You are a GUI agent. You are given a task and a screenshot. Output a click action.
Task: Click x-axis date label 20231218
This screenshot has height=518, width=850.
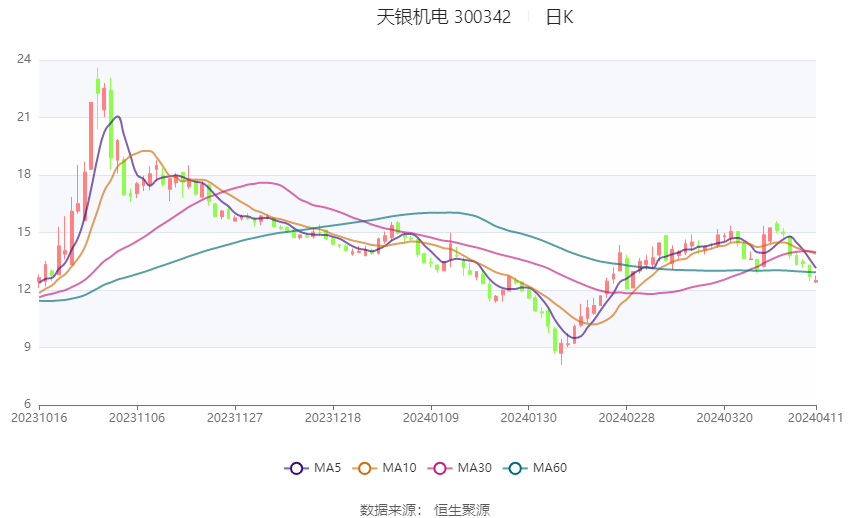333,418
